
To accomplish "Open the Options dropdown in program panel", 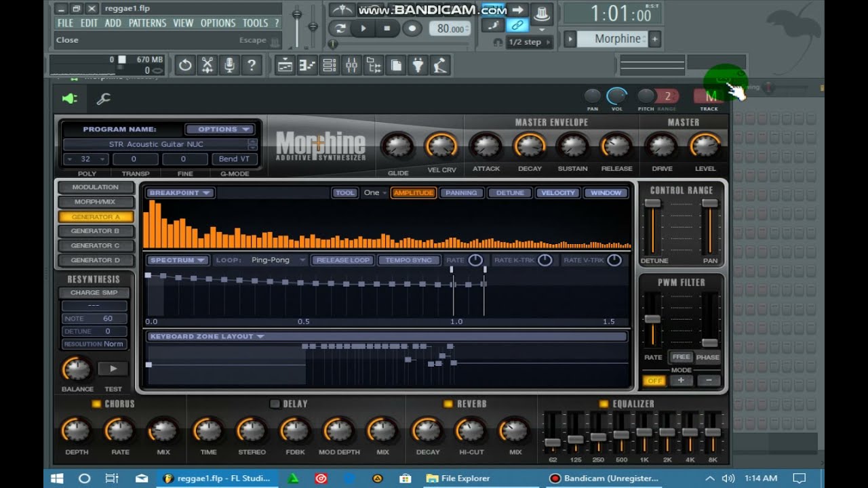I will coord(219,129).
